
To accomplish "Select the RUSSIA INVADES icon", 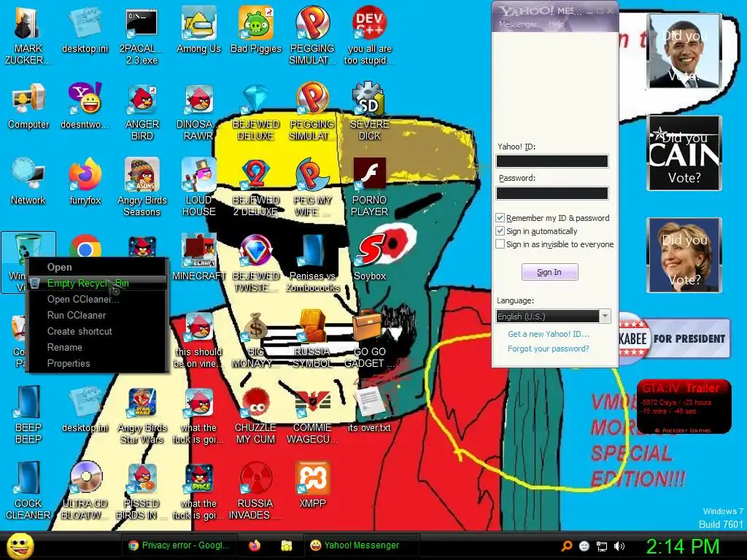I will pos(256,491).
